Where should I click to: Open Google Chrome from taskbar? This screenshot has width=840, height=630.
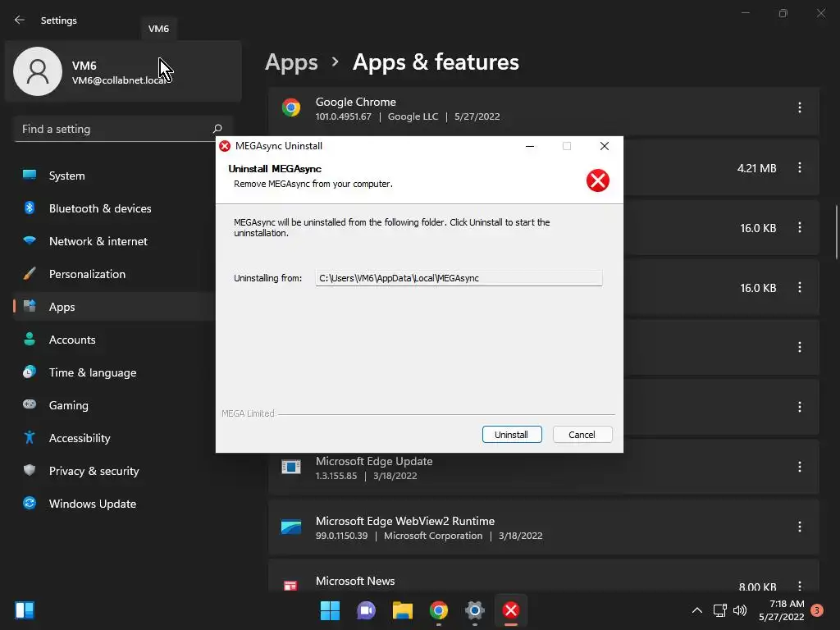pyautogui.click(x=439, y=610)
